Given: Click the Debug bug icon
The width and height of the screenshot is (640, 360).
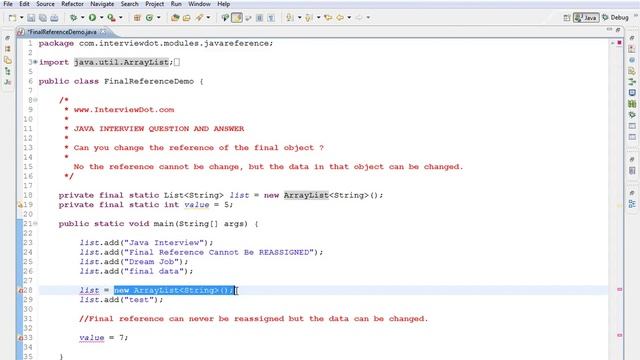Looking at the screenshot, I should point(73,18).
